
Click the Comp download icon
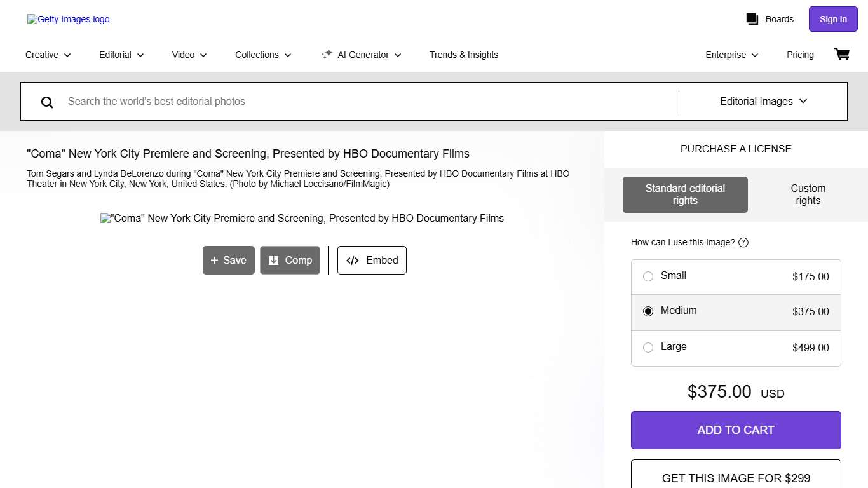[274, 261]
